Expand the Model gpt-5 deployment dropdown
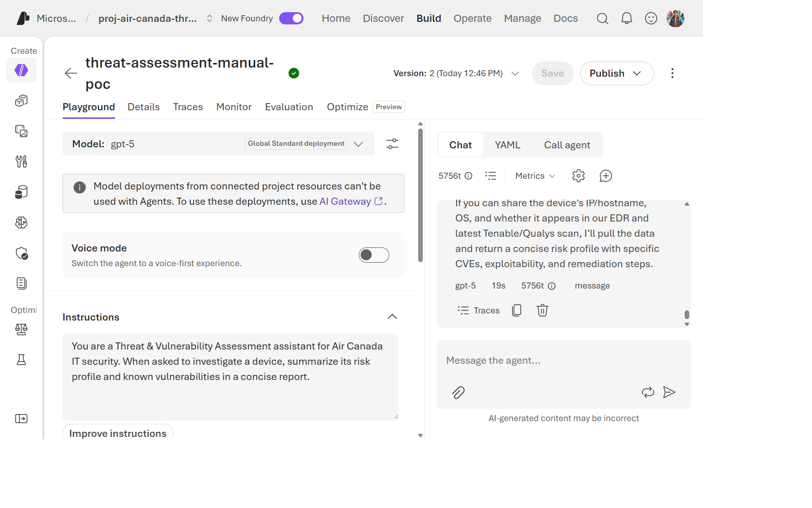Screen dimensions: 812x508 [218, 144]
